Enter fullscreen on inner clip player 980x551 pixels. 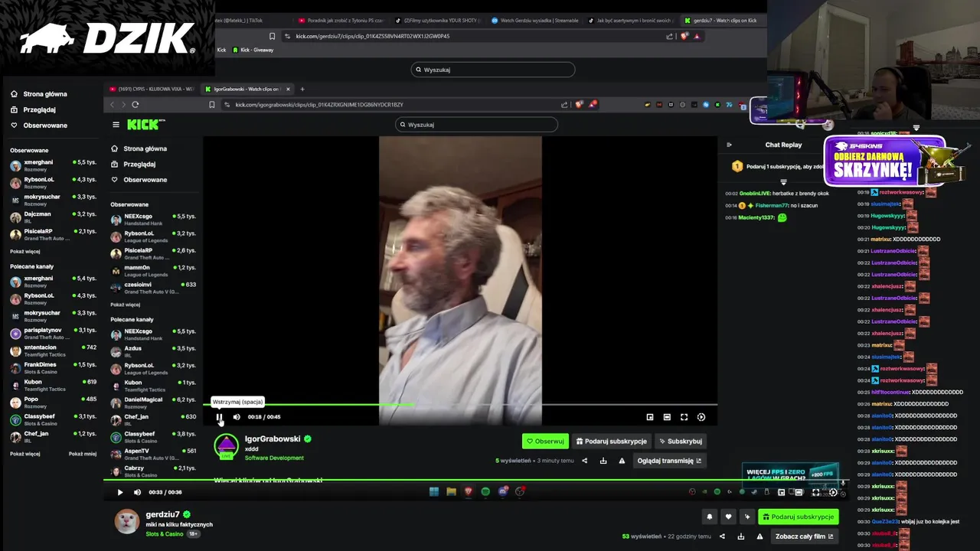(684, 417)
